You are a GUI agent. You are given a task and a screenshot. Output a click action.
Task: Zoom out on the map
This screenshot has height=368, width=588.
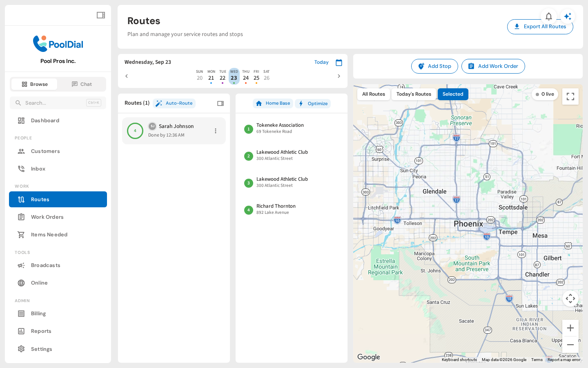[570, 345]
